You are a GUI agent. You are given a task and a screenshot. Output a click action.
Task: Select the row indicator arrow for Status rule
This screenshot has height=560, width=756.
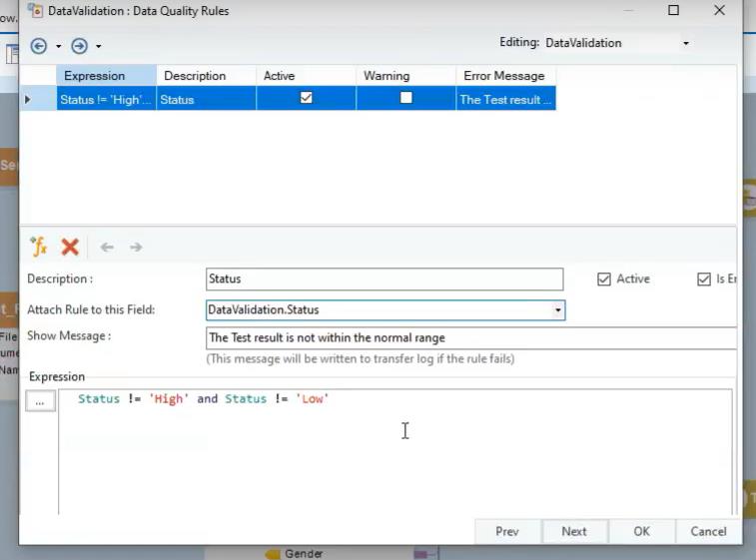pyautogui.click(x=28, y=100)
